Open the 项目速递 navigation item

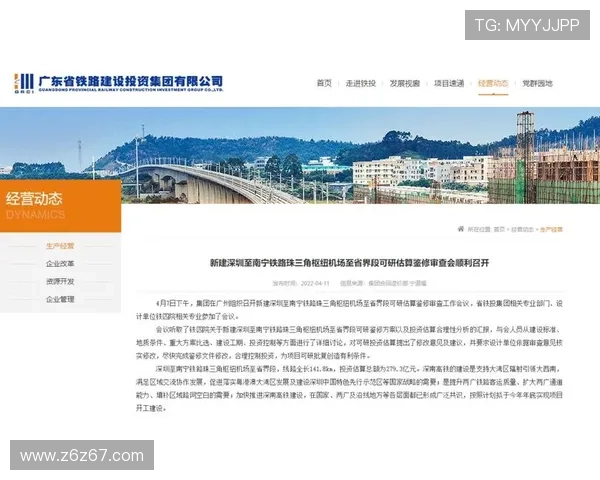449,83
